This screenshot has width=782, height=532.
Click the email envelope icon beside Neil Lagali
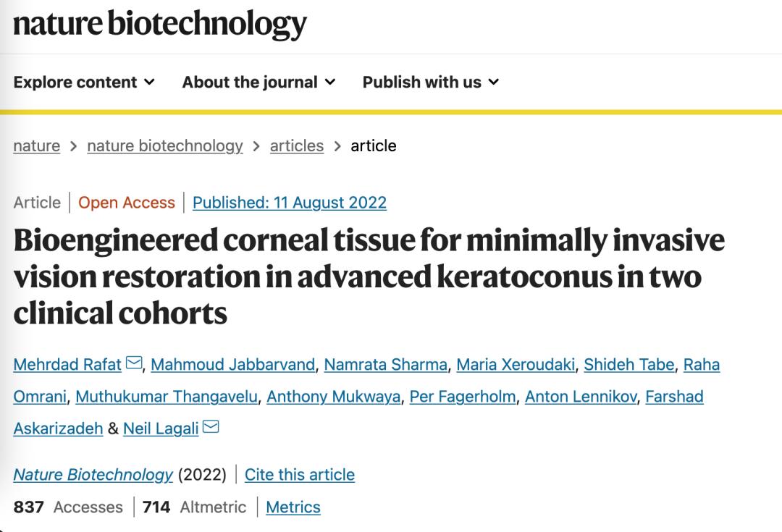(211, 426)
